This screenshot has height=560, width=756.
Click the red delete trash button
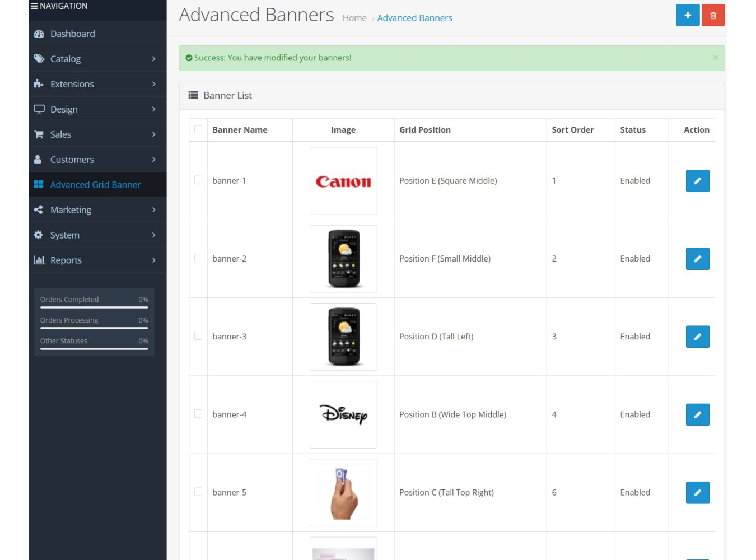(713, 15)
